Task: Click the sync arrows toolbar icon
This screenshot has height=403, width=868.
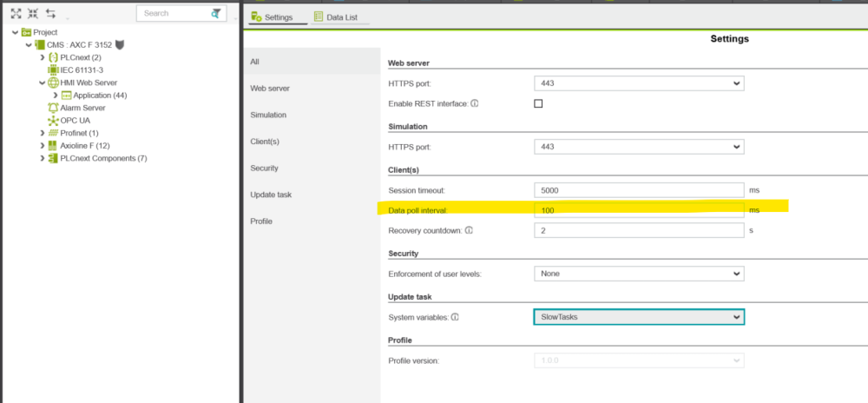Action: [x=51, y=14]
